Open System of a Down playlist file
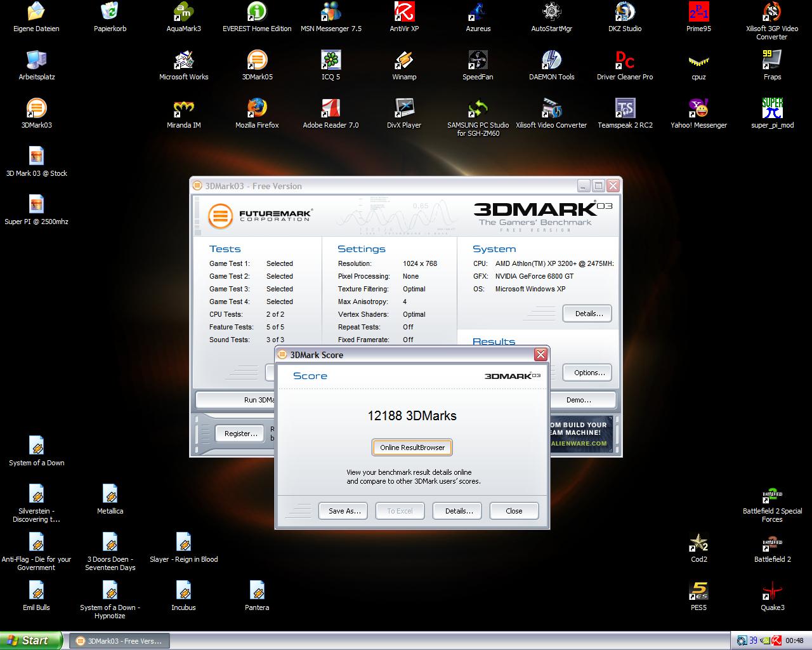812x650 pixels. [36, 451]
